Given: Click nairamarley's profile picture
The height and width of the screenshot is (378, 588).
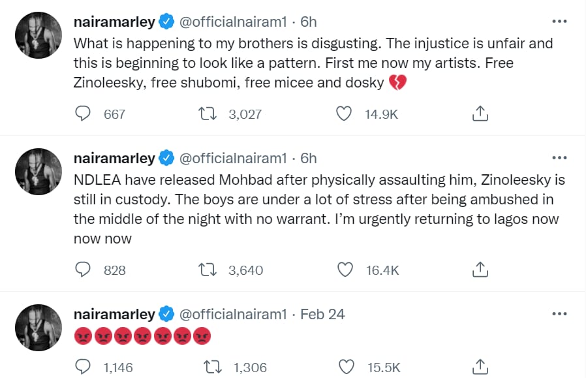Looking at the screenshot, I should click(x=38, y=35).
